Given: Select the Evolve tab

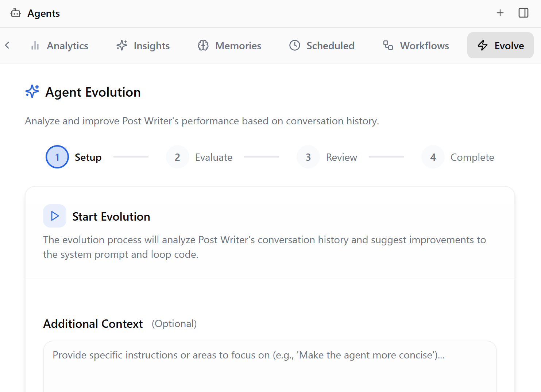Looking at the screenshot, I should [500, 46].
